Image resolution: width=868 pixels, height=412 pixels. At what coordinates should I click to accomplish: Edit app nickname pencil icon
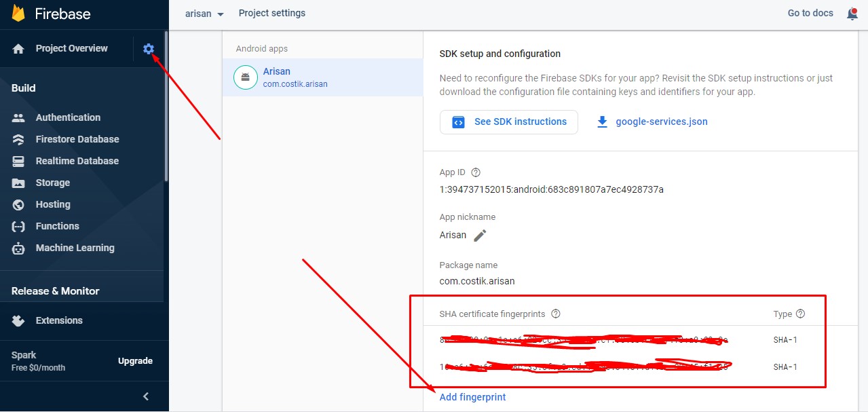click(480, 236)
